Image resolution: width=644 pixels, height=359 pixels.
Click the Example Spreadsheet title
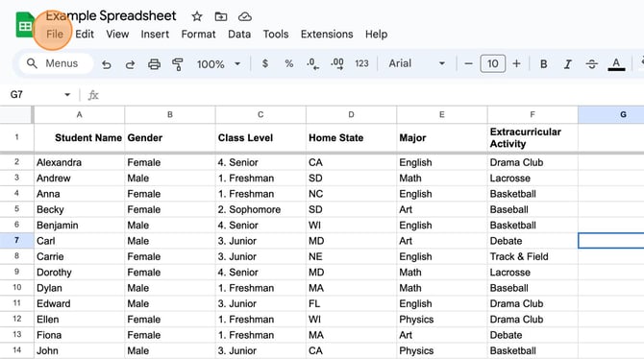(x=111, y=16)
